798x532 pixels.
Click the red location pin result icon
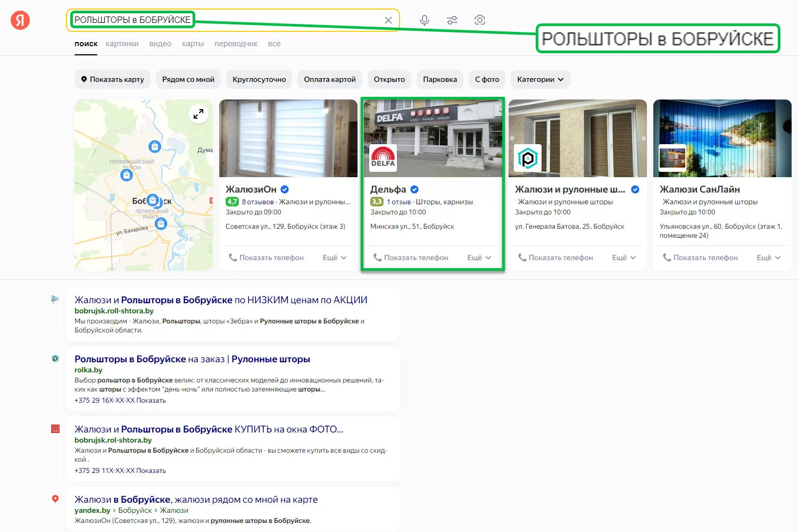click(55, 499)
